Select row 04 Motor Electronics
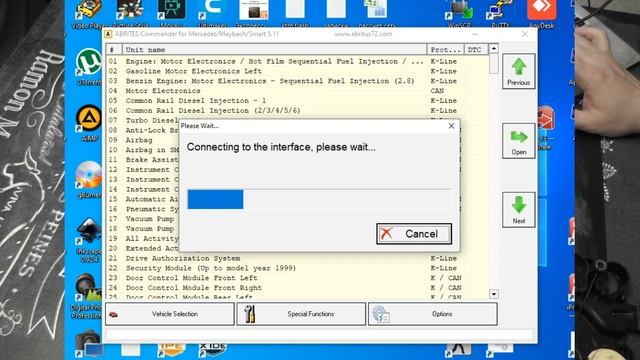Viewport: 640px width, 360px height. (297, 91)
